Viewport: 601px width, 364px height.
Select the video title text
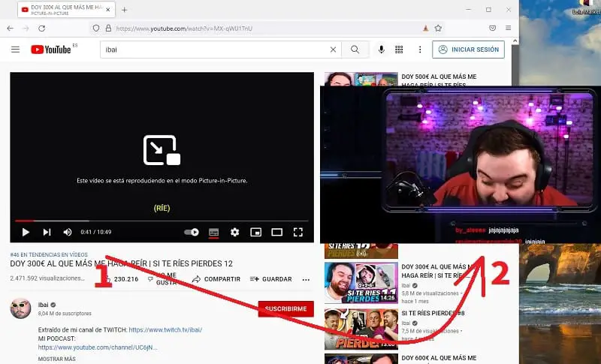pos(121,263)
